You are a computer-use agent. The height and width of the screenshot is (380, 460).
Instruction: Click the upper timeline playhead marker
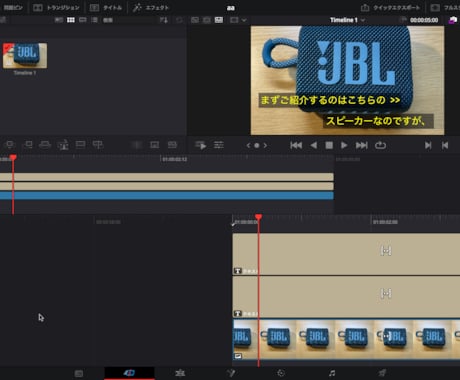coord(13,157)
